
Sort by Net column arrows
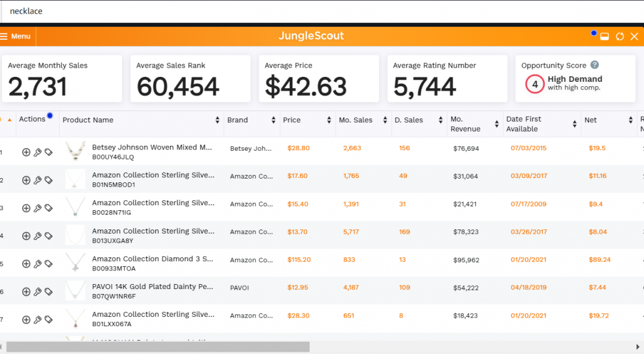[x=630, y=120]
